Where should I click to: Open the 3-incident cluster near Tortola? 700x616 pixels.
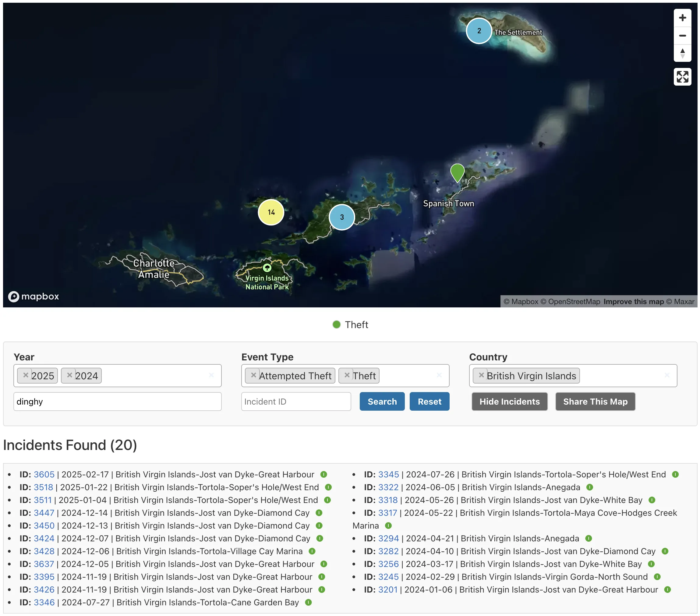[x=341, y=217]
